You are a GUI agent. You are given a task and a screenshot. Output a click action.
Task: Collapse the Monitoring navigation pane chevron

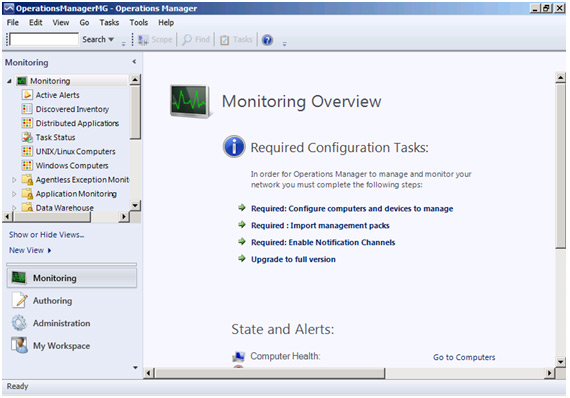click(134, 62)
